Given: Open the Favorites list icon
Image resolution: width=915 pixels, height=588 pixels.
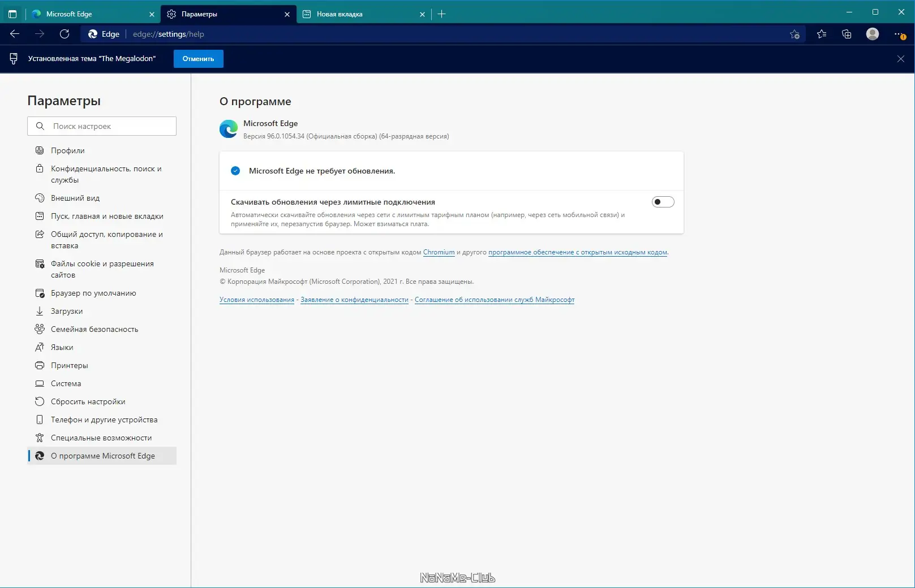Looking at the screenshot, I should point(822,34).
